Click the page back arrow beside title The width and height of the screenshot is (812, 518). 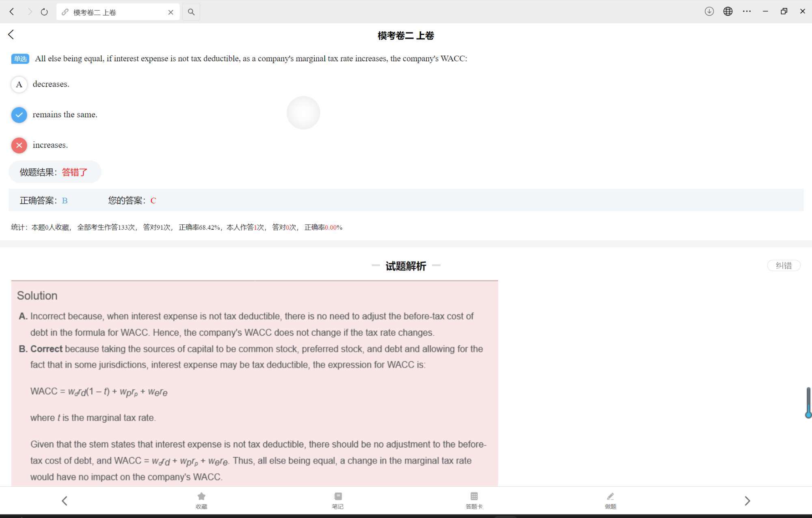11,35
